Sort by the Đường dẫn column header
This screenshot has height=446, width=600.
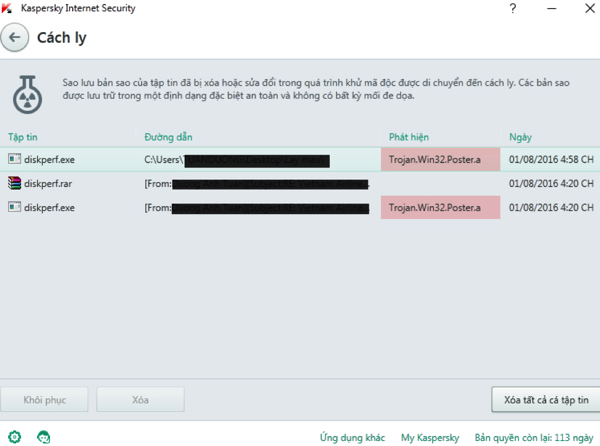point(168,137)
